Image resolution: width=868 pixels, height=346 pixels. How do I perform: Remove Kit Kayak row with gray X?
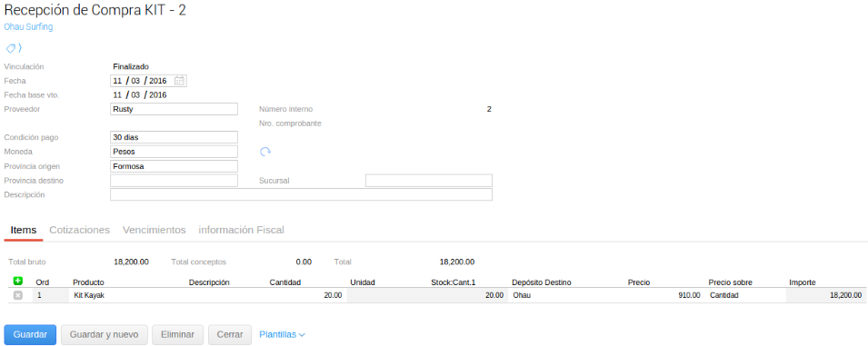click(17, 296)
